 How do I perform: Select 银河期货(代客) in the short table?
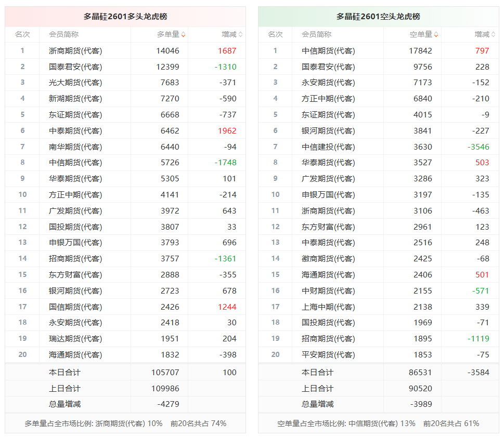[x=328, y=130]
